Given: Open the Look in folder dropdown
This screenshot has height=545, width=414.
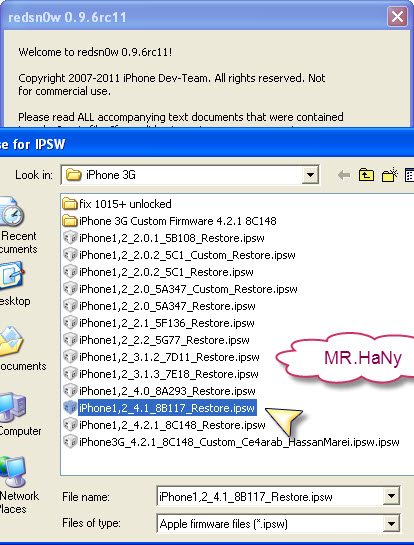Looking at the screenshot, I should click(310, 175).
